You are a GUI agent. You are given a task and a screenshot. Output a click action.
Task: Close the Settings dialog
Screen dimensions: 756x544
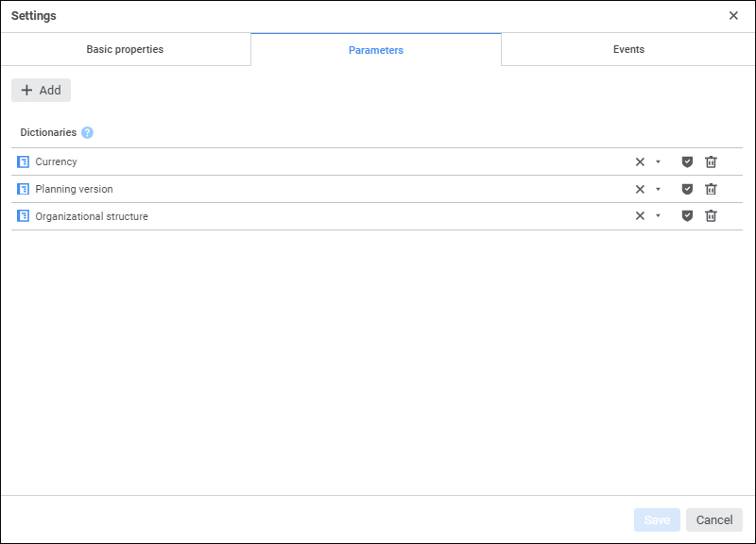point(733,16)
